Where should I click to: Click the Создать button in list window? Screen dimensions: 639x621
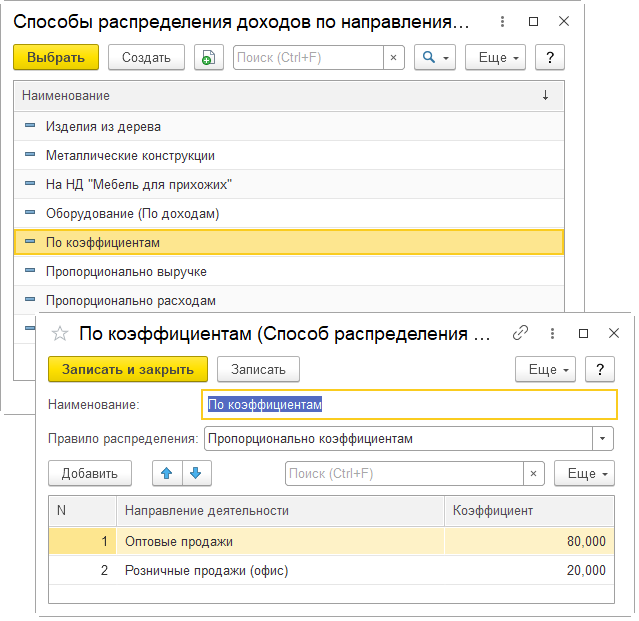pos(146,57)
